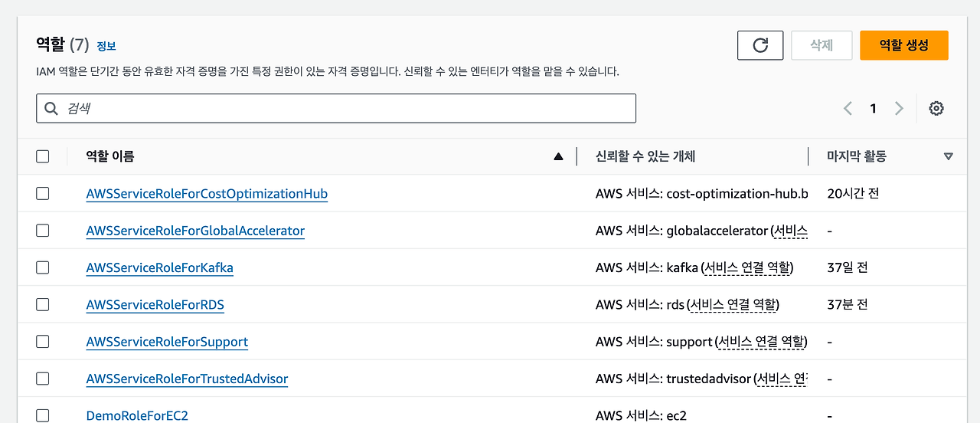This screenshot has height=423, width=980.
Task: Click the 20시간 전 activity cell
Action: (853, 194)
